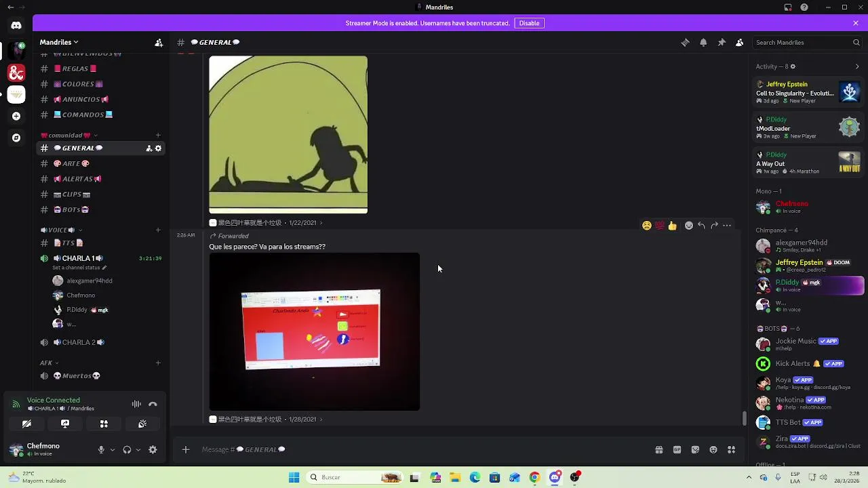Screen dimensions: 868x488
Task: Open the Discover servers compass icon
Action: [16, 138]
